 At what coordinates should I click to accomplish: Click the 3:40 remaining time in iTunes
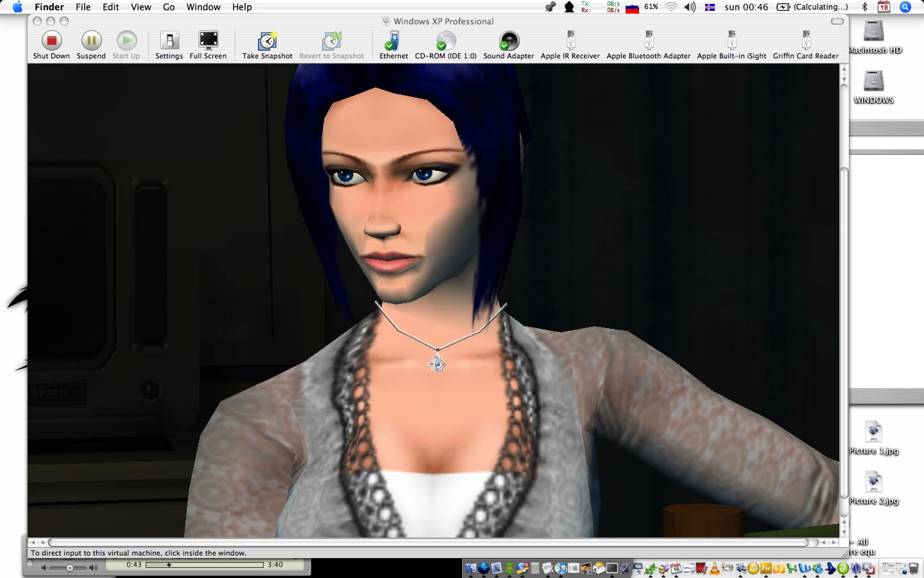click(x=275, y=565)
